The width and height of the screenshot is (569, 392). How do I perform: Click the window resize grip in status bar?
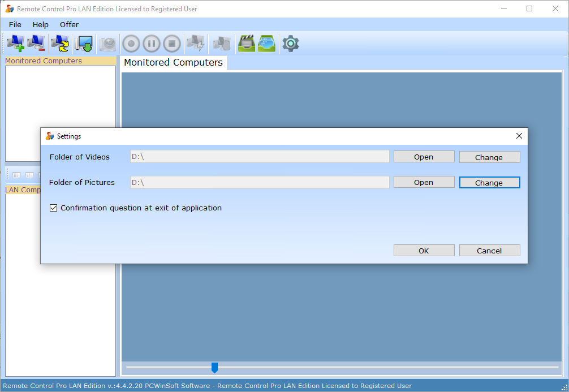click(x=564, y=387)
